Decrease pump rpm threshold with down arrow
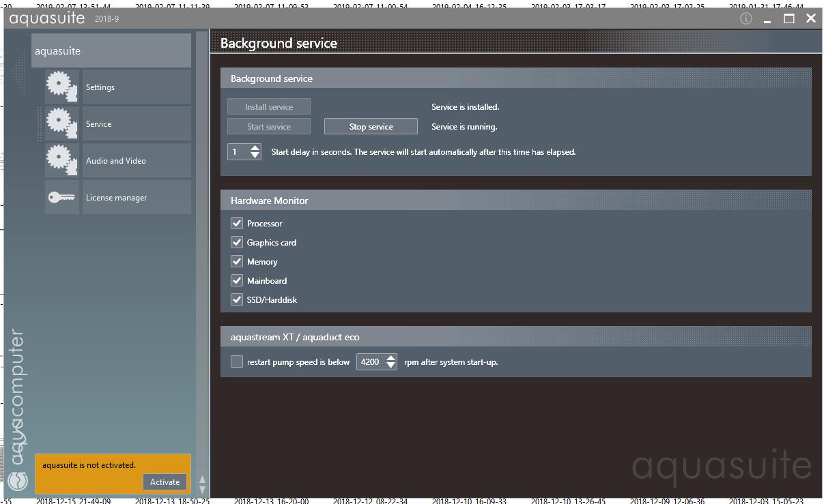Viewport: 826px width, 504px height. tap(390, 366)
